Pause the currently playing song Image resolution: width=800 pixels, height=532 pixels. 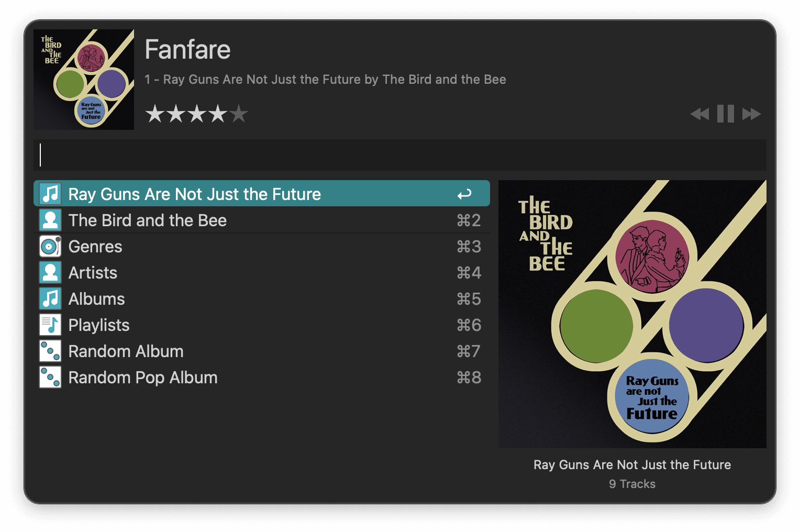[x=725, y=114]
